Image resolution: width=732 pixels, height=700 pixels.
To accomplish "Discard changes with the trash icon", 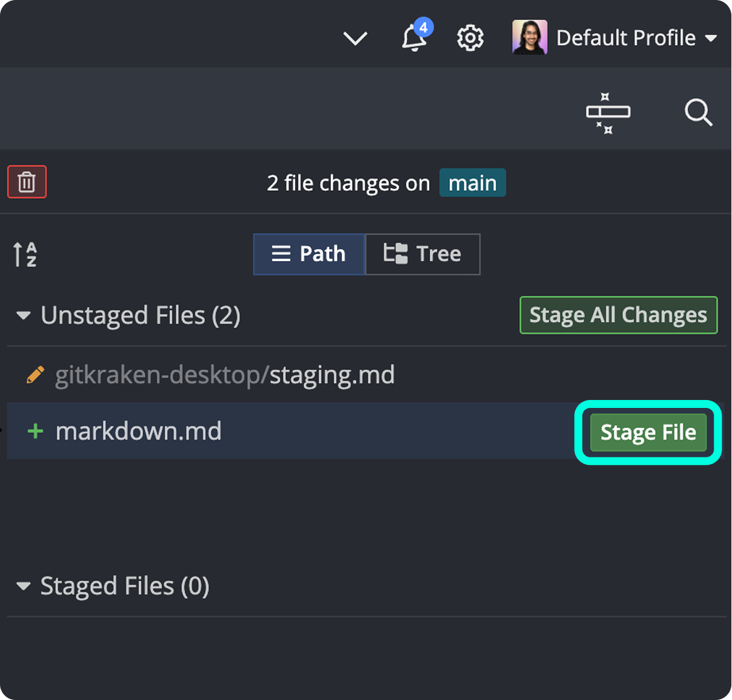I will 27,181.
